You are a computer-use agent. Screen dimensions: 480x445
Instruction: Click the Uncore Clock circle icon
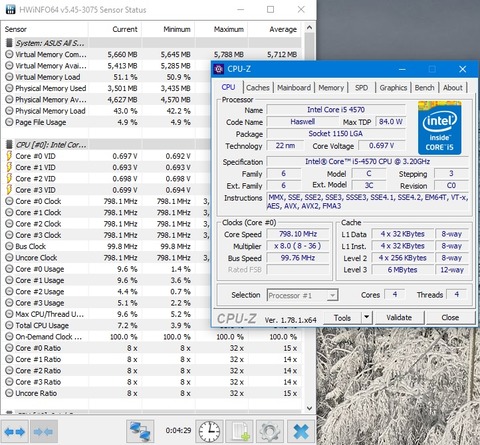[9, 258]
